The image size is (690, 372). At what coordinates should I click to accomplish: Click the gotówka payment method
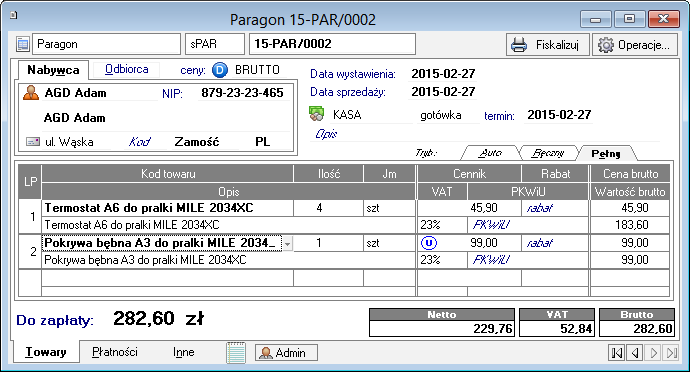pos(440,115)
